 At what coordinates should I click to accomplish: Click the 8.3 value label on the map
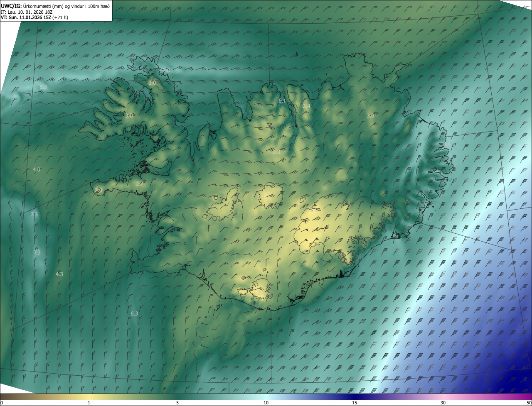point(43,87)
